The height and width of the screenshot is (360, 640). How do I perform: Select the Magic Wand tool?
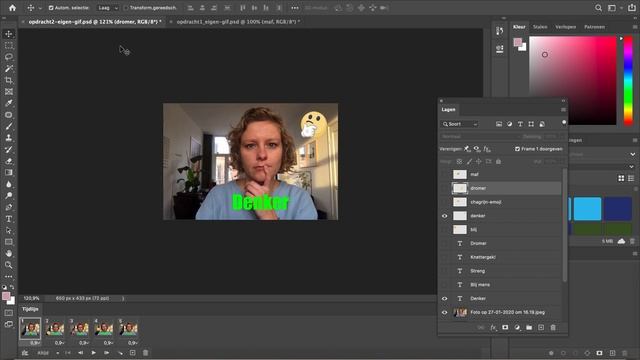click(x=9, y=68)
